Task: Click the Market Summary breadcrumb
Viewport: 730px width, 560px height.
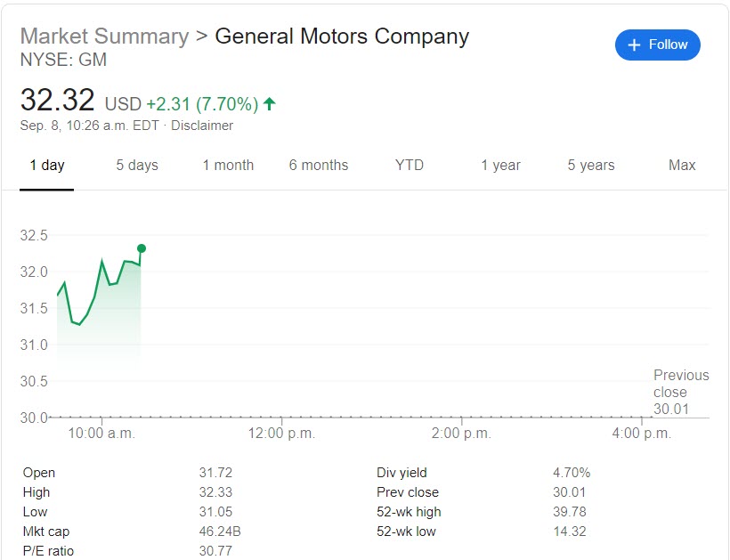Action: [104, 37]
